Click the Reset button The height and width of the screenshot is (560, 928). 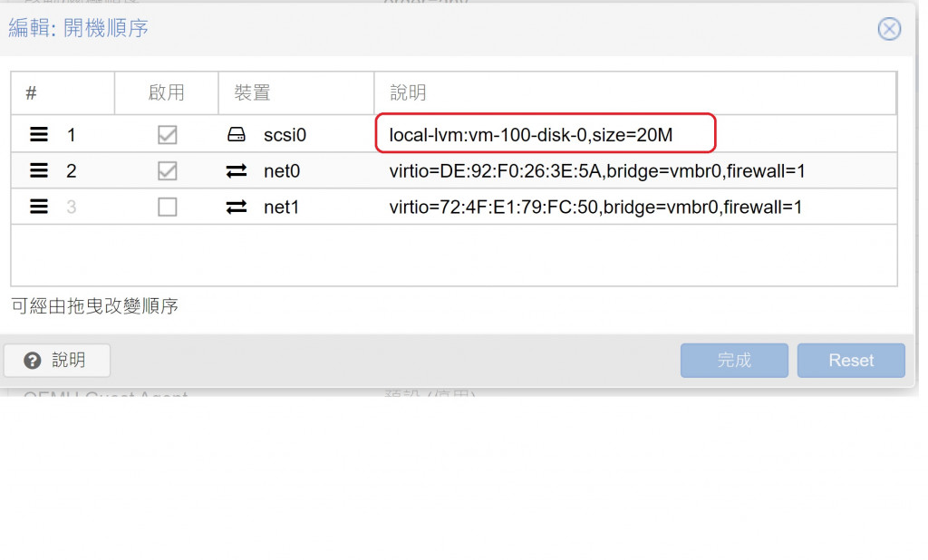point(851,361)
